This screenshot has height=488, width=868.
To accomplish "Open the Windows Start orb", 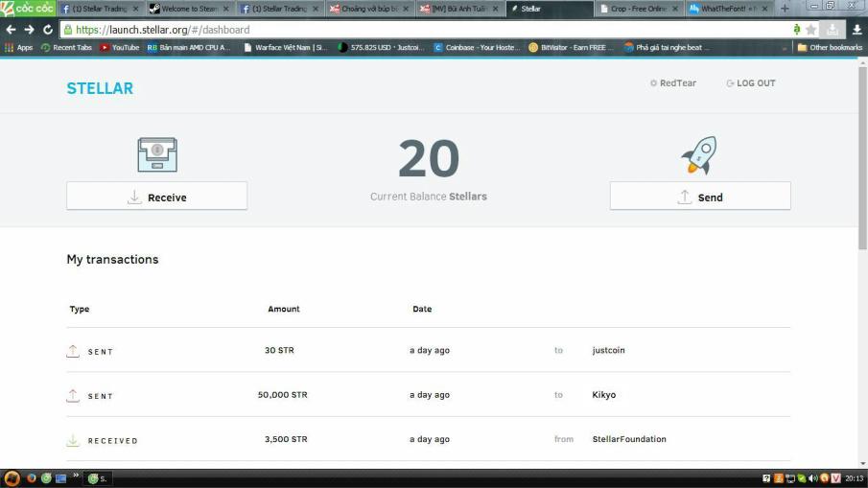I will (12, 478).
